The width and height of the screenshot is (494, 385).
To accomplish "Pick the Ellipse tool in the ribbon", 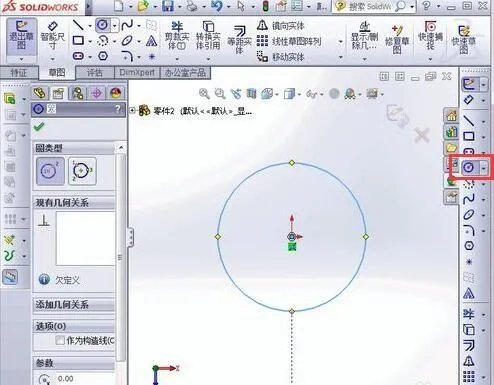I will click(x=127, y=41).
